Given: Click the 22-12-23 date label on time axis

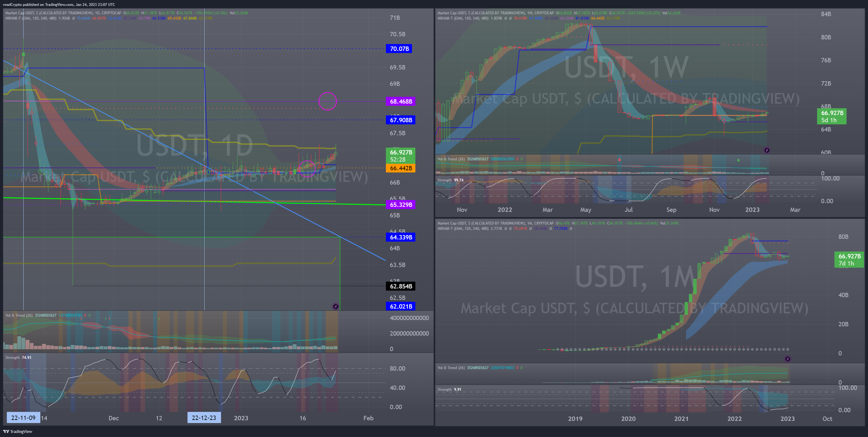Looking at the screenshot, I should coord(204,418).
